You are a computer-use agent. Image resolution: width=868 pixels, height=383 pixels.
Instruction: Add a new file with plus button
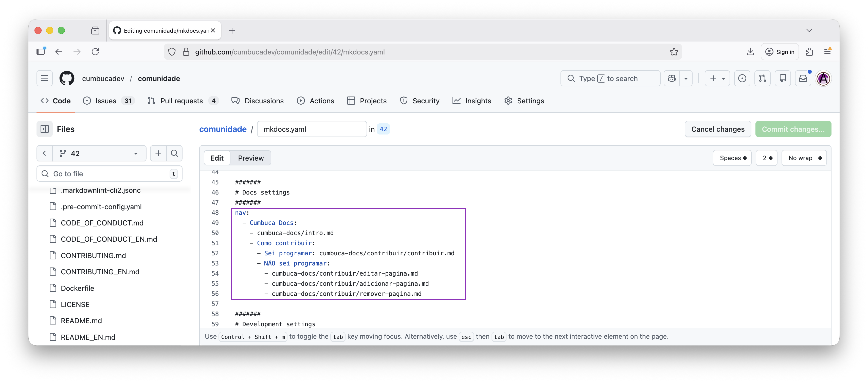pyautogui.click(x=158, y=154)
